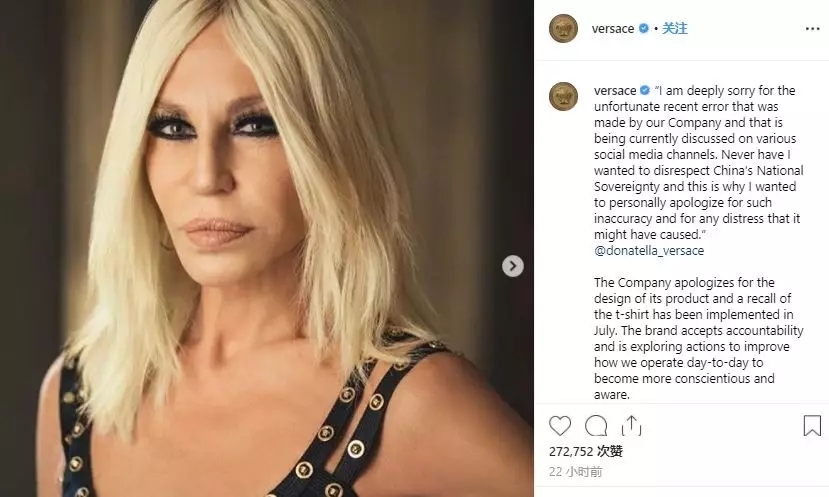The width and height of the screenshot is (829, 497).
Task: Follow versace using the 关注 button
Action: [675, 29]
